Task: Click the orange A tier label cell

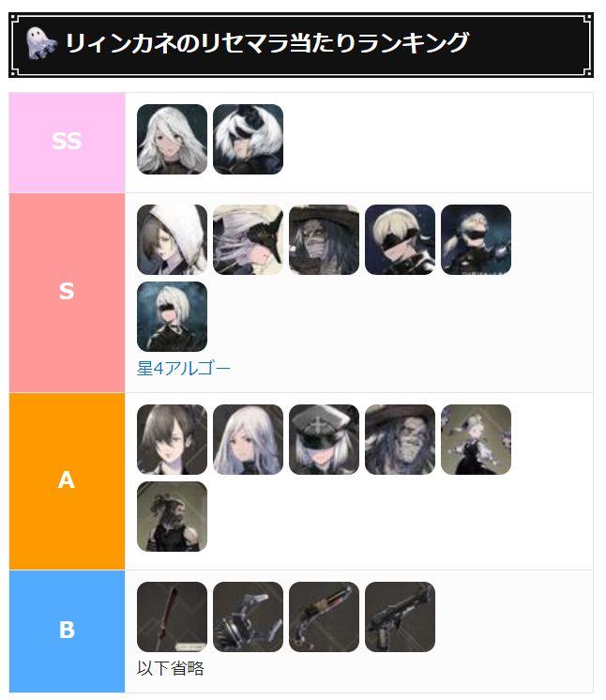Action: (67, 481)
